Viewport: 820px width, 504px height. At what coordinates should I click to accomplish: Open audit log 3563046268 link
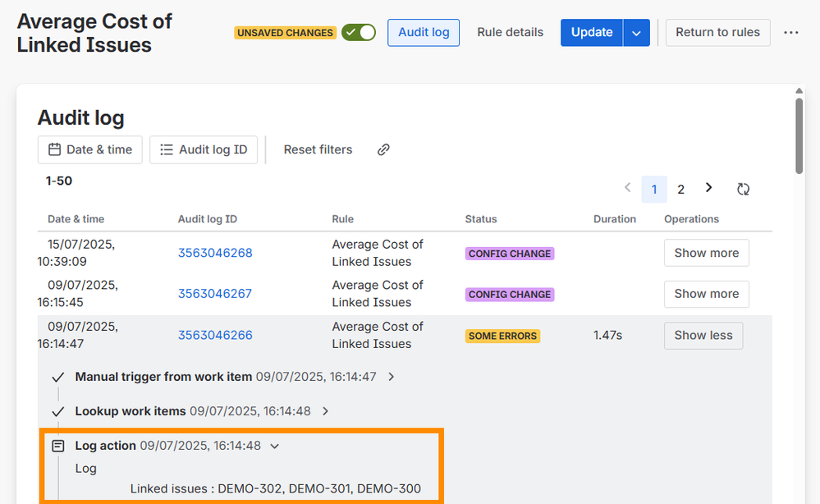[215, 253]
